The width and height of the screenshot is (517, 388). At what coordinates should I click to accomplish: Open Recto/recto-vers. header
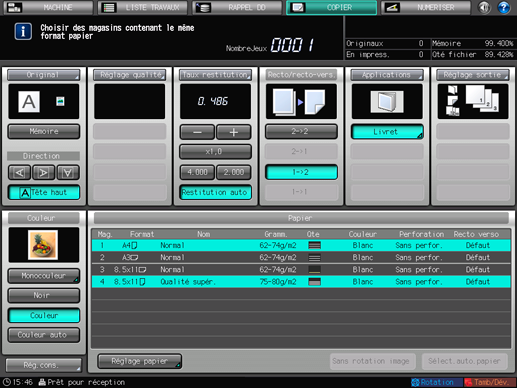(x=301, y=75)
